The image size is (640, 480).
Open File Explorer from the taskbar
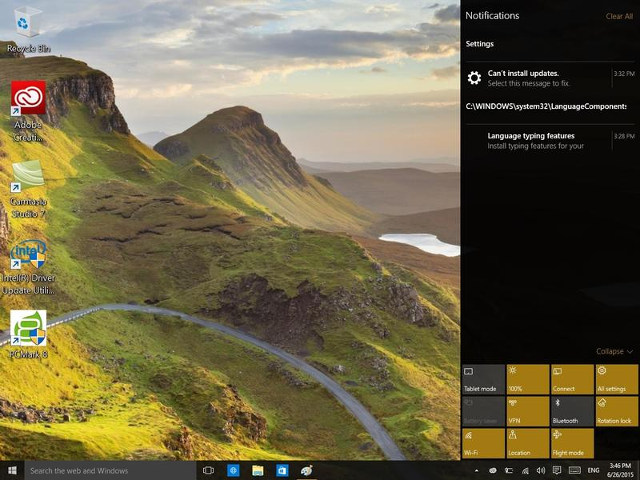(x=257, y=470)
